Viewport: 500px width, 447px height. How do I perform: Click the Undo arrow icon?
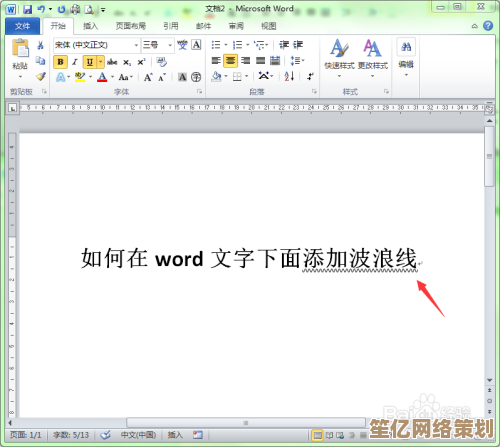[41, 9]
